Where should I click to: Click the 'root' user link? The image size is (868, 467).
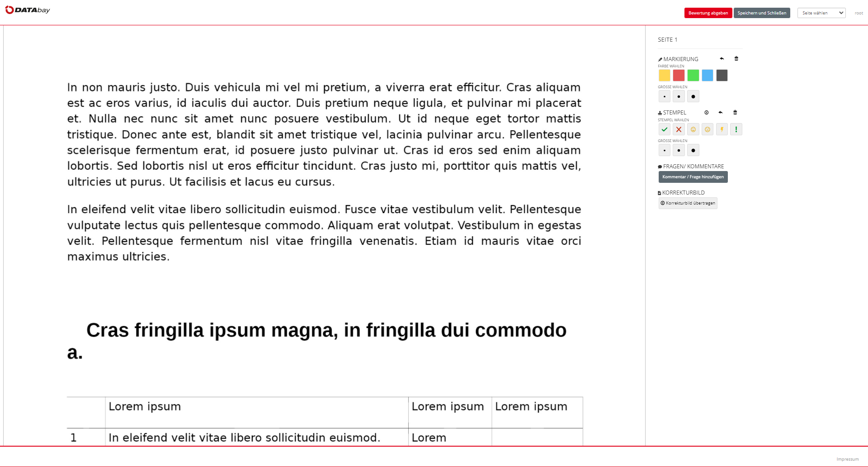click(859, 13)
